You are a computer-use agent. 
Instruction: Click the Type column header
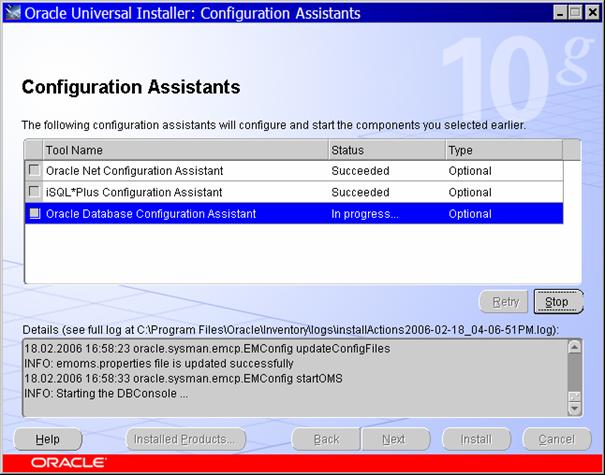[502, 150]
